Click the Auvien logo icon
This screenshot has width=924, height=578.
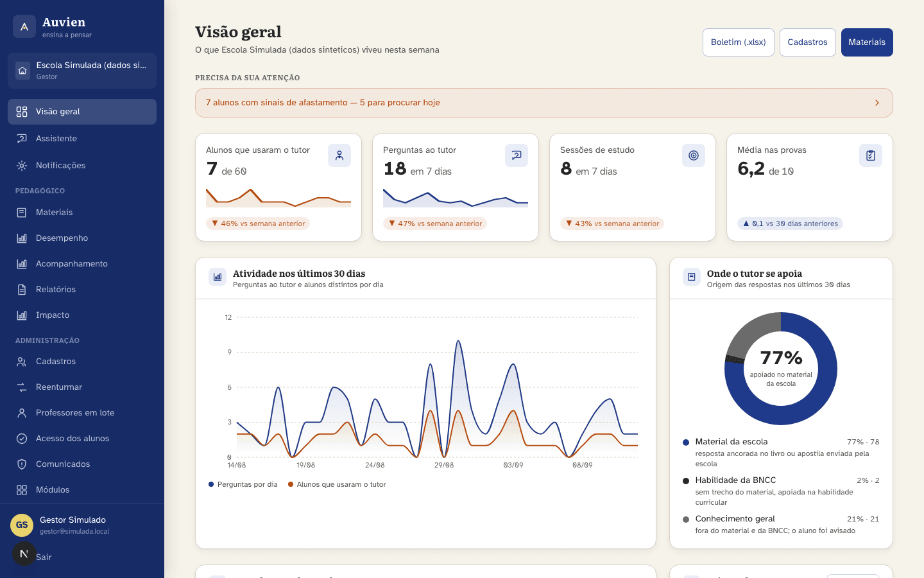pyautogui.click(x=24, y=26)
